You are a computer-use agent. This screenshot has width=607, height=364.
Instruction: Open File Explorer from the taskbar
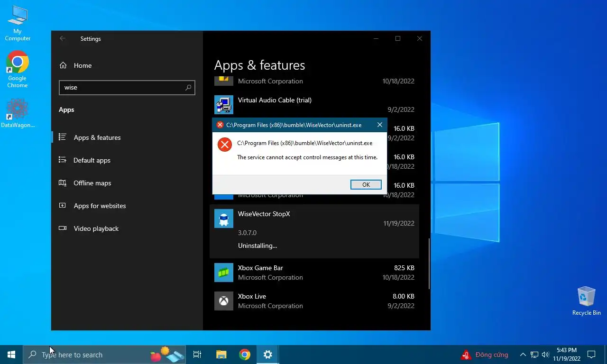(x=221, y=355)
